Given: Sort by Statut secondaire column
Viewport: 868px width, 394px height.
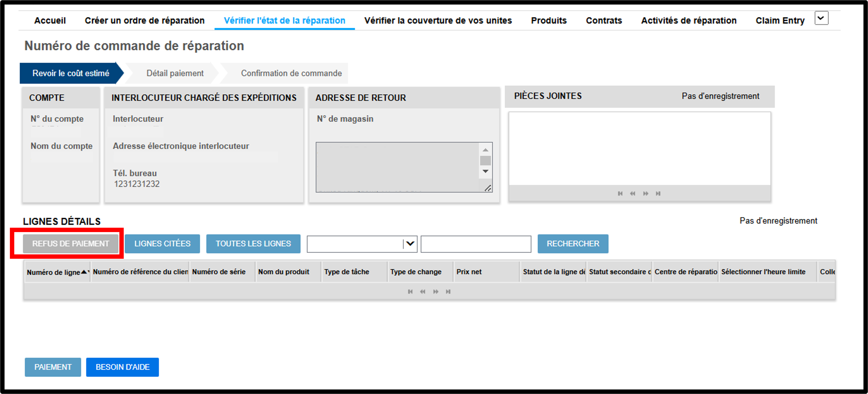Looking at the screenshot, I should point(620,272).
